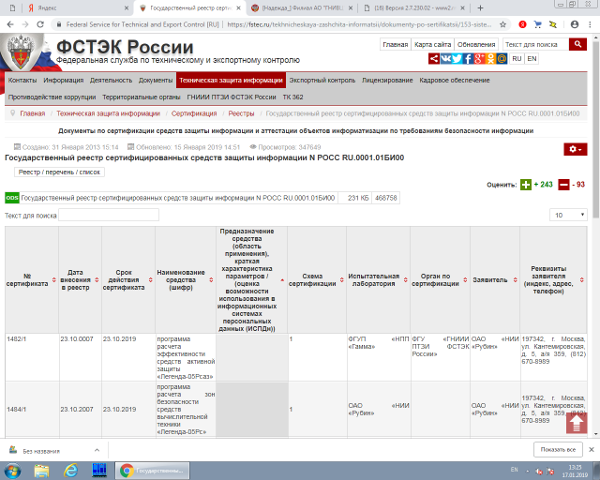
Task: Expand the download item chevron
Action: click(x=97, y=450)
